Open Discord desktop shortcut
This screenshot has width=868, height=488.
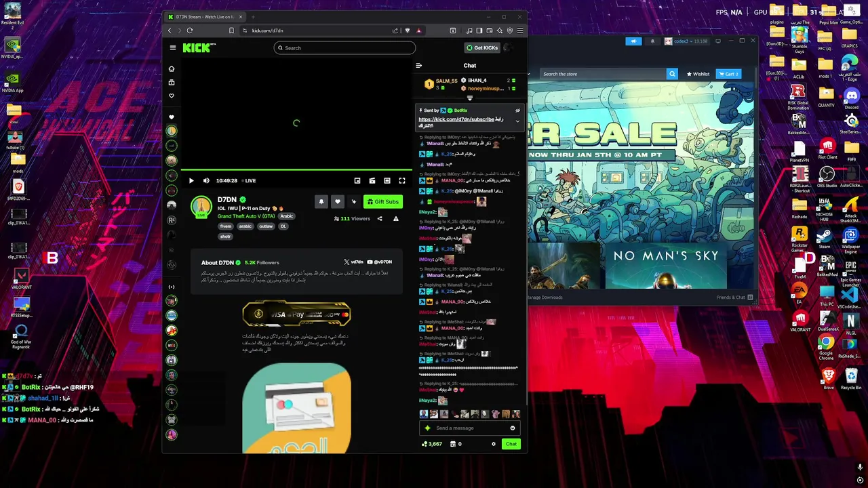point(851,99)
